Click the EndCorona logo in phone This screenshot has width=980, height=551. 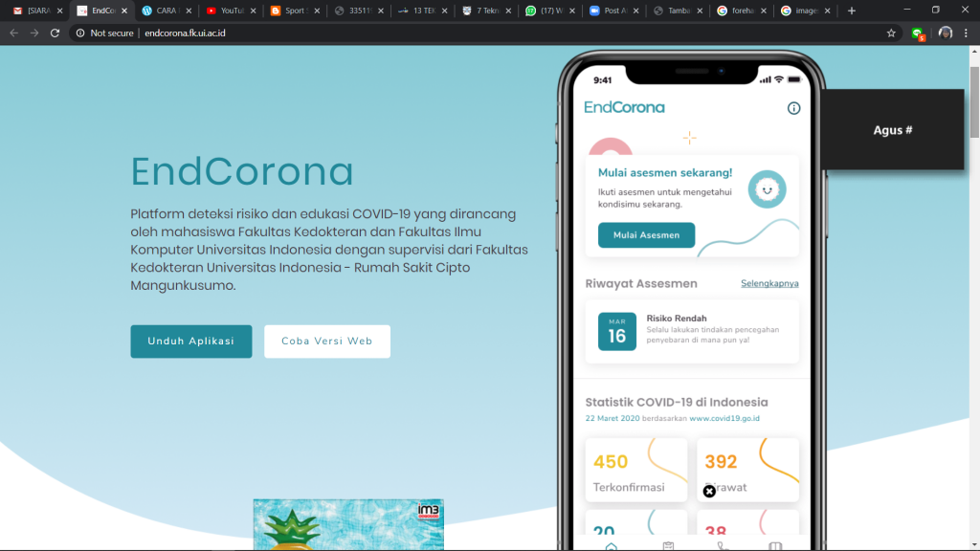point(624,107)
